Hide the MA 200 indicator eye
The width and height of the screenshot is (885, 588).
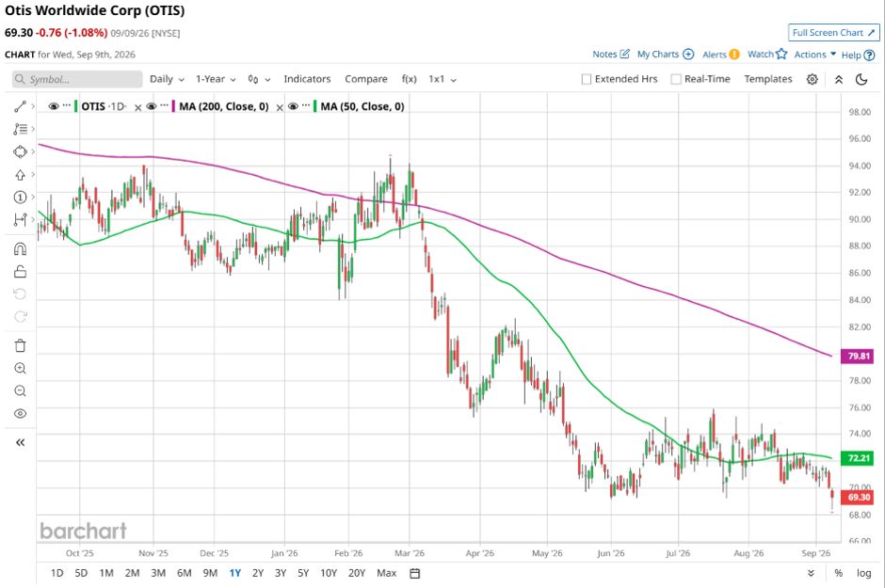(152, 106)
